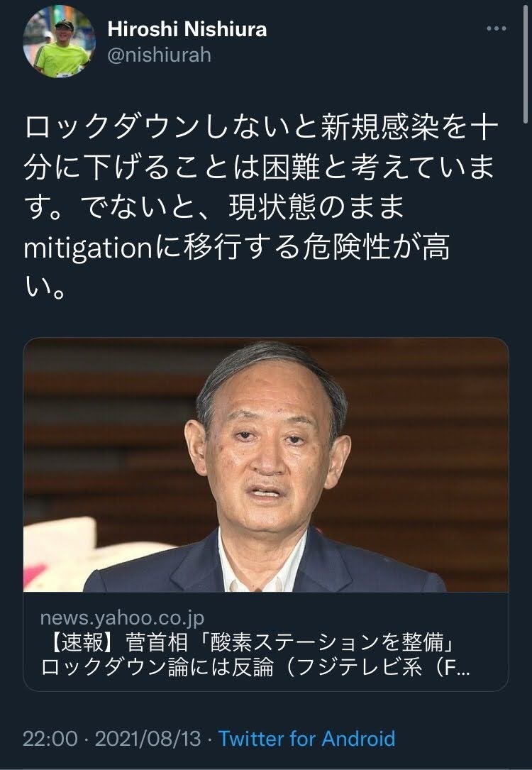Open the Hiroshi Nishiura display name
This screenshot has width=532, height=770.
(187, 29)
